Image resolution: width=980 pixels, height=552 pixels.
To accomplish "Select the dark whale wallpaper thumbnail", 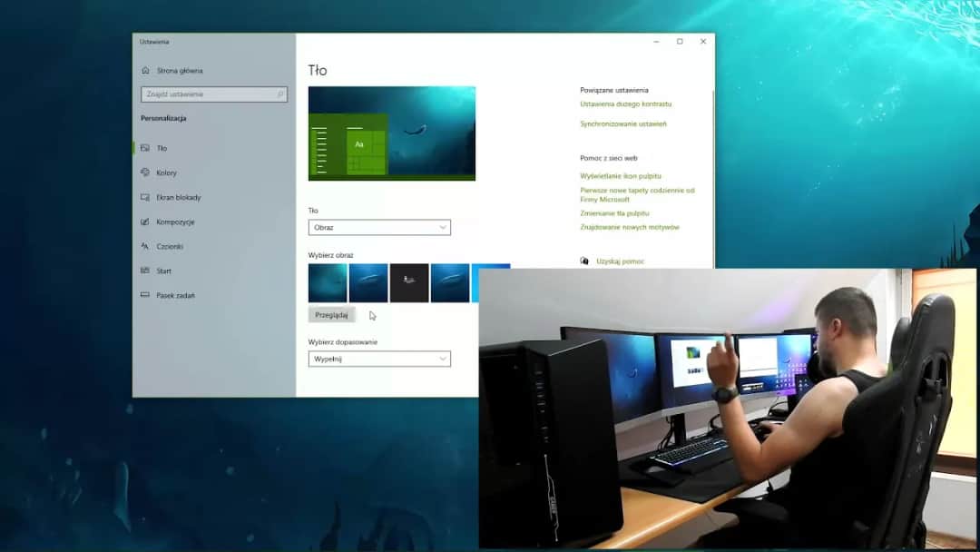I will click(x=408, y=282).
